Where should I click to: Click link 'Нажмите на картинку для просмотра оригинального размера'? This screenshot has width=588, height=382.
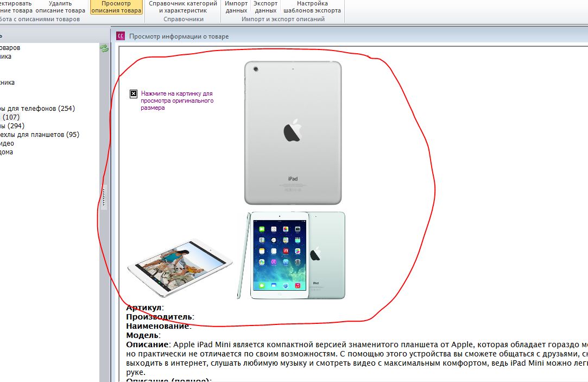coord(177,101)
